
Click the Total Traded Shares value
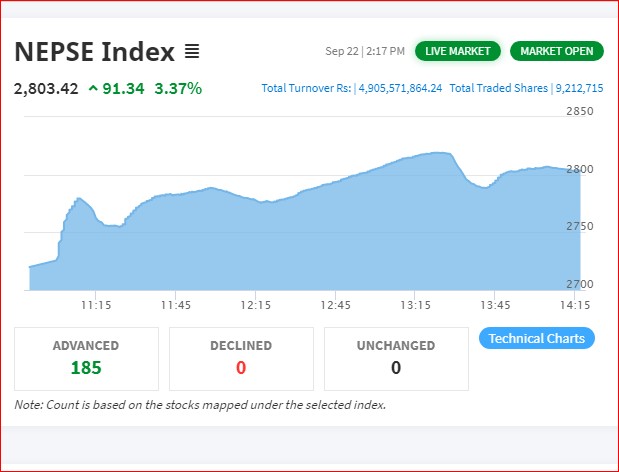pyautogui.click(x=579, y=88)
